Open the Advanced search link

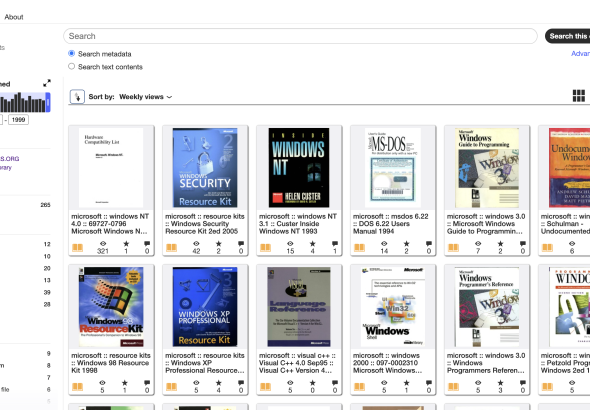click(x=581, y=53)
